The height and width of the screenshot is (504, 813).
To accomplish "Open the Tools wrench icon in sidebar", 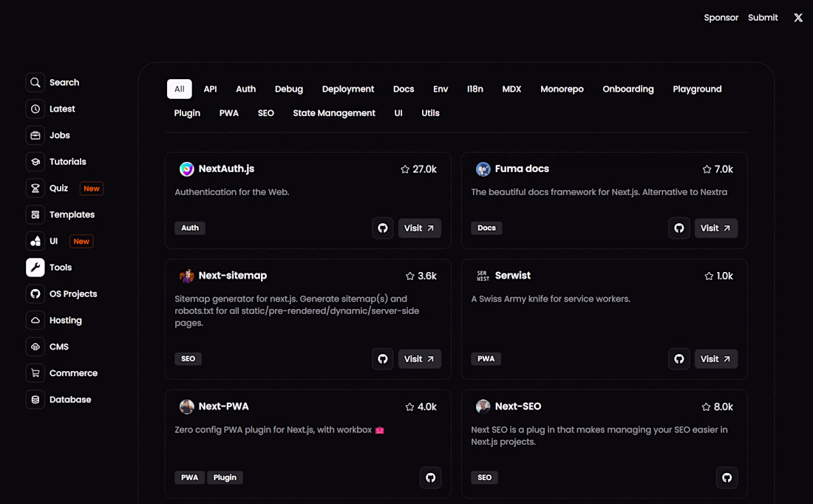I will coord(35,268).
